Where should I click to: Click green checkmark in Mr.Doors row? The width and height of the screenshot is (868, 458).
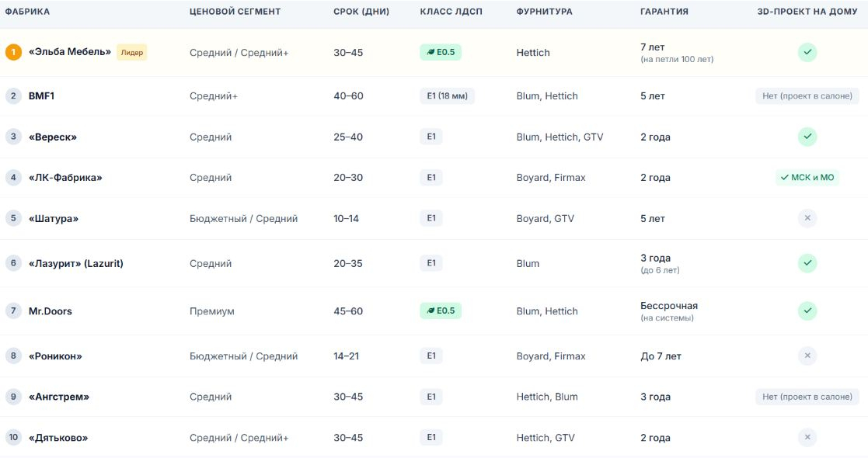[807, 311]
